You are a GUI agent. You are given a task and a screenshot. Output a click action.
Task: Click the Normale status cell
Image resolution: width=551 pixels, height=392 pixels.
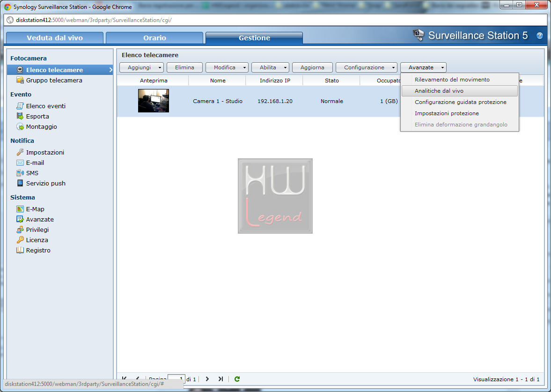point(332,101)
